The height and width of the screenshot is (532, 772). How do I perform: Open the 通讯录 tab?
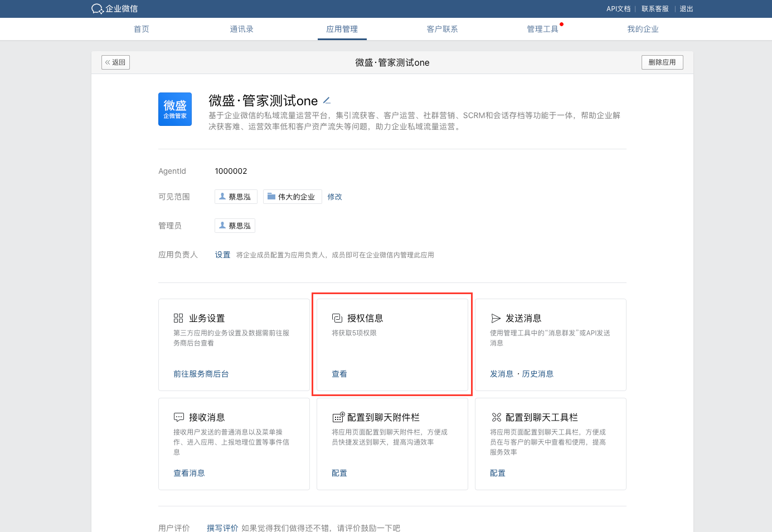(x=242, y=29)
